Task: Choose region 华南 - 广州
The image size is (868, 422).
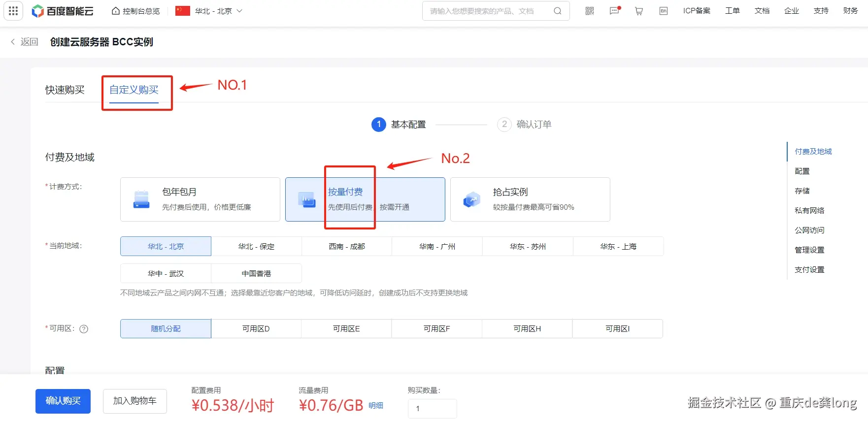Action: 437,246
